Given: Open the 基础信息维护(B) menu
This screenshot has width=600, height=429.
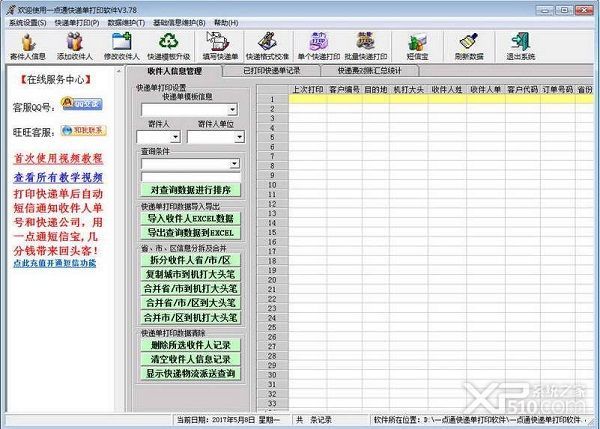Looking at the screenshot, I should [179, 23].
